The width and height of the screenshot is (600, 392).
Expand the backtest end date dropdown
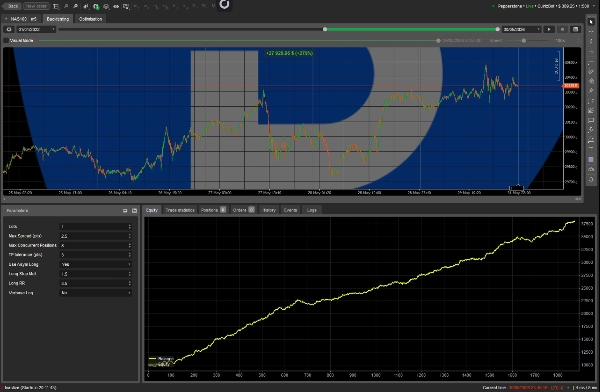(521, 29)
